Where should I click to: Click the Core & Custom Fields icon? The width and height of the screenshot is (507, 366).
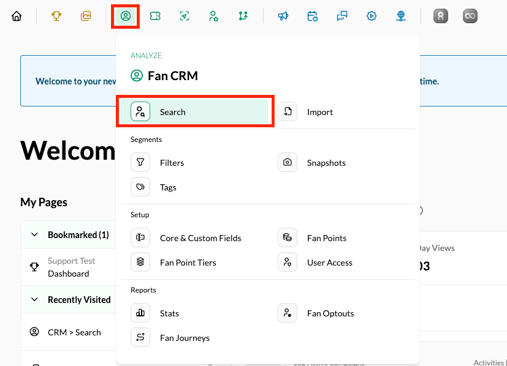pyautogui.click(x=140, y=238)
